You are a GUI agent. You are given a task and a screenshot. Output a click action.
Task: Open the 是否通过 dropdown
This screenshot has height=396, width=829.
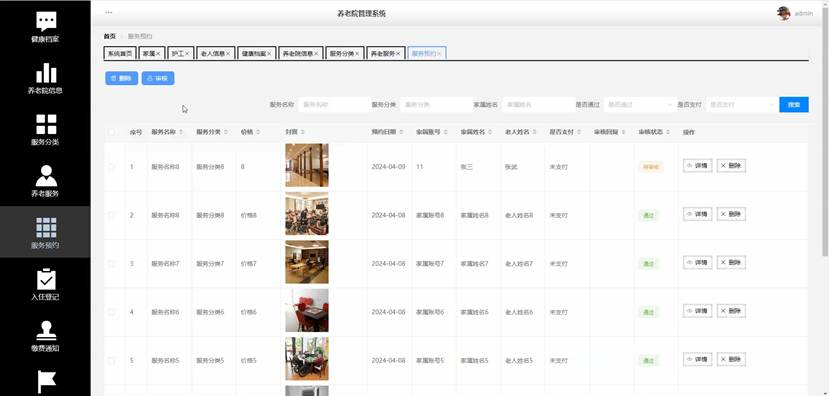pyautogui.click(x=640, y=105)
